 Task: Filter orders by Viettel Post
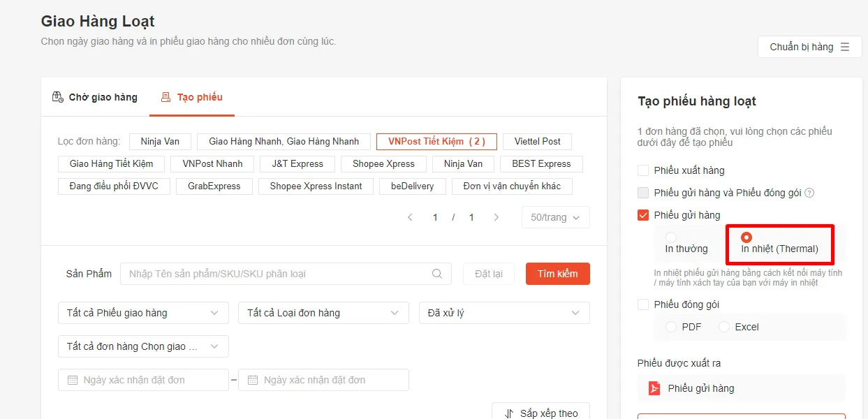tap(538, 142)
